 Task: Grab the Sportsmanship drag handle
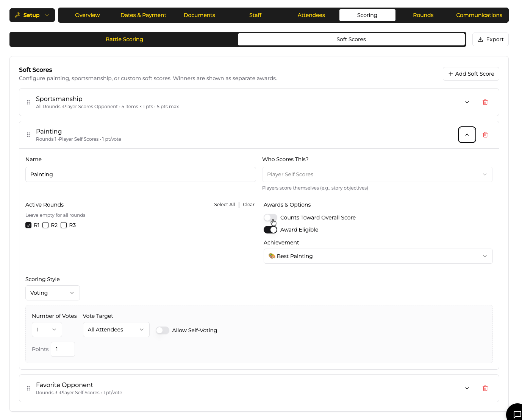28,102
